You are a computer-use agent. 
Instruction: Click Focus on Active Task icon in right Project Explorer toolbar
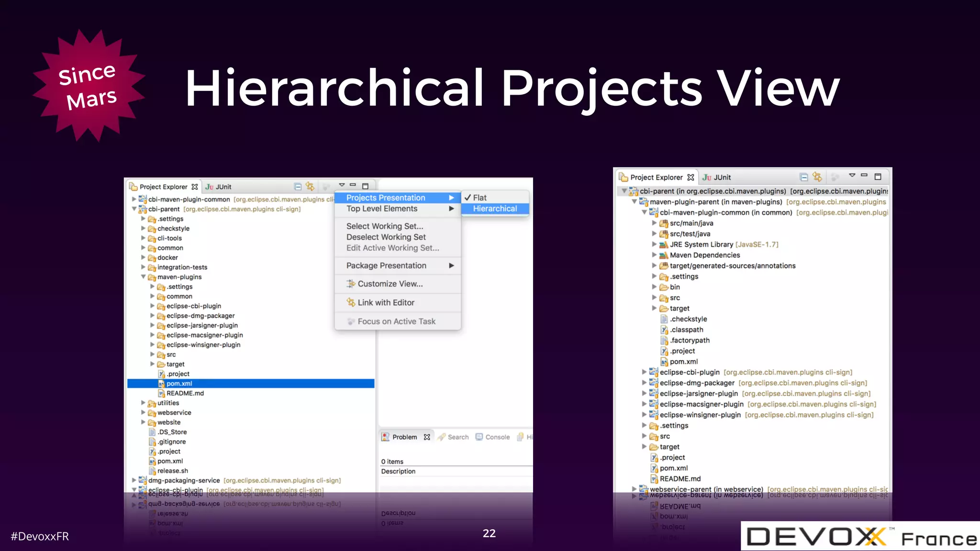[835, 177]
